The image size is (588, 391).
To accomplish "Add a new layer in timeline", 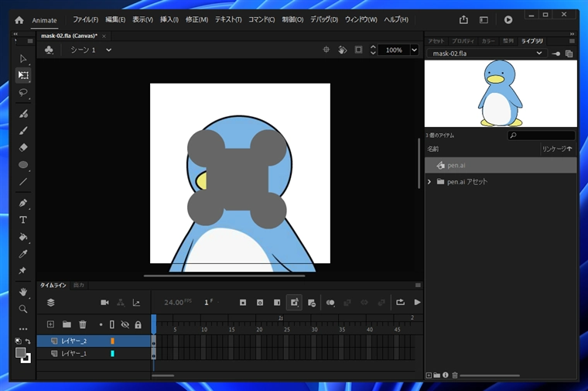I will pos(50,324).
